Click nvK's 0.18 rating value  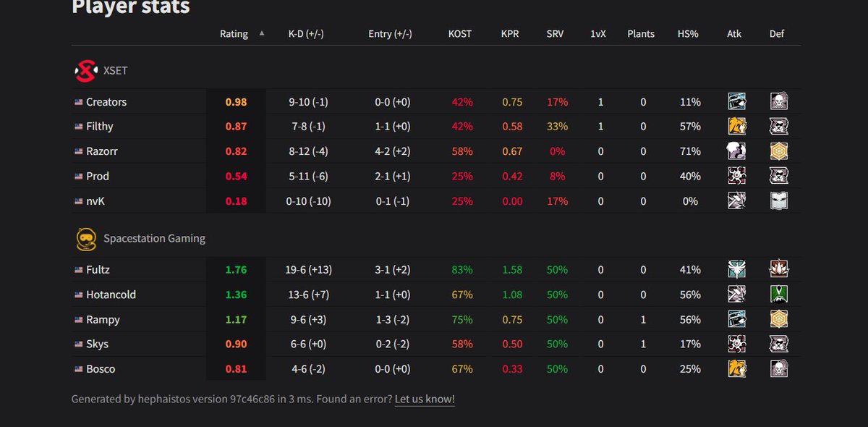point(236,201)
